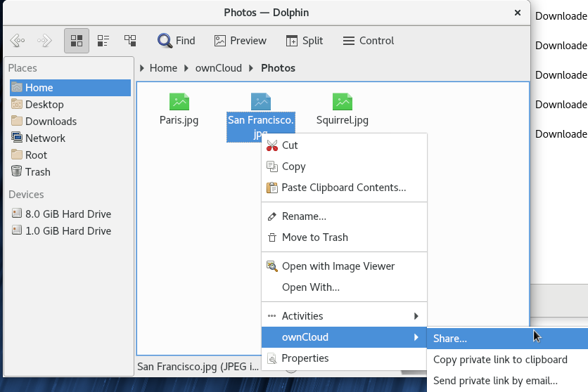Click the trash can icon beside Move to Trash
The image size is (588, 392).
[x=272, y=237]
